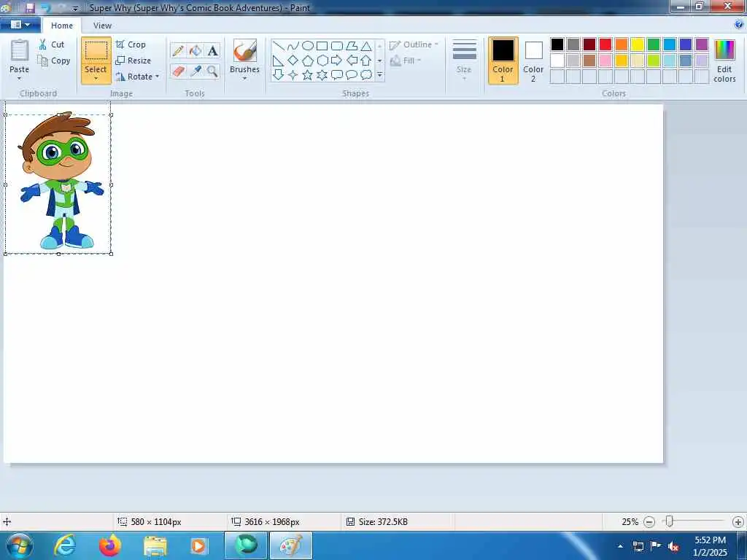This screenshot has width=747, height=560.
Task: Choose the Curve shape
Action: click(x=293, y=46)
